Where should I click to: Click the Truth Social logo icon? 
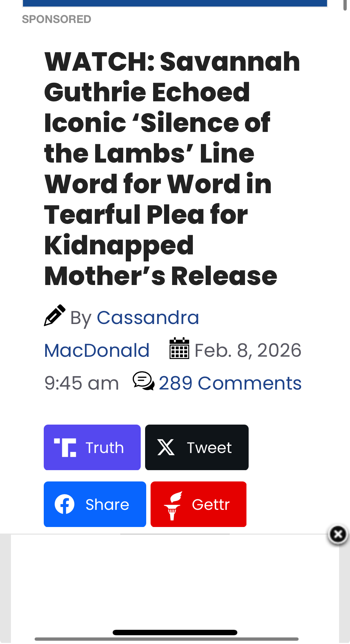coord(65,448)
